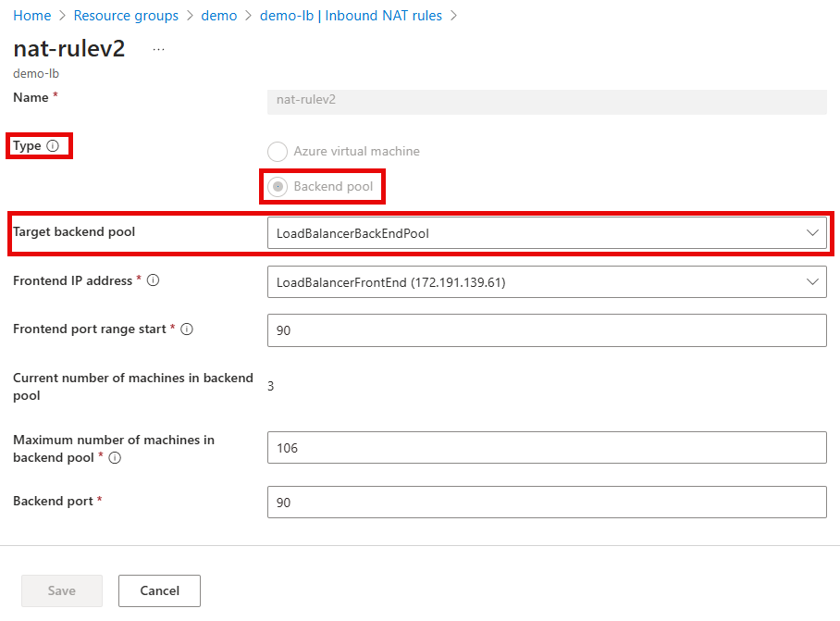Click the Frontend IP address info icon

coord(154,279)
